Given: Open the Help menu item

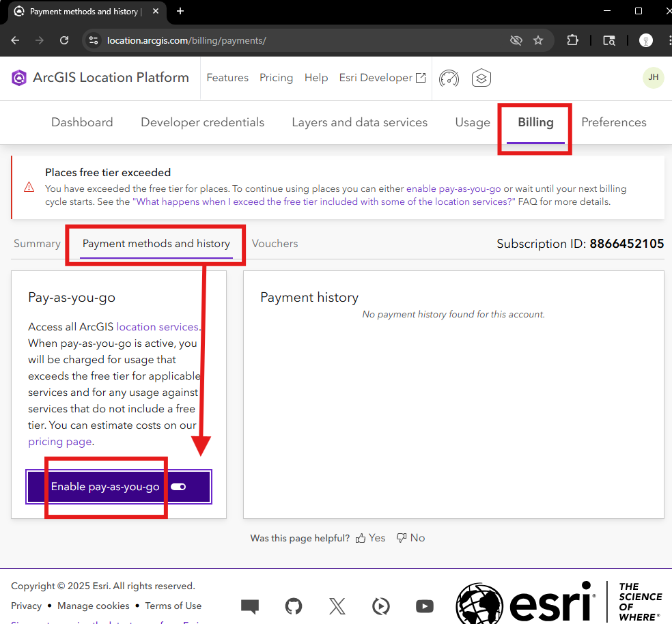Looking at the screenshot, I should (316, 78).
